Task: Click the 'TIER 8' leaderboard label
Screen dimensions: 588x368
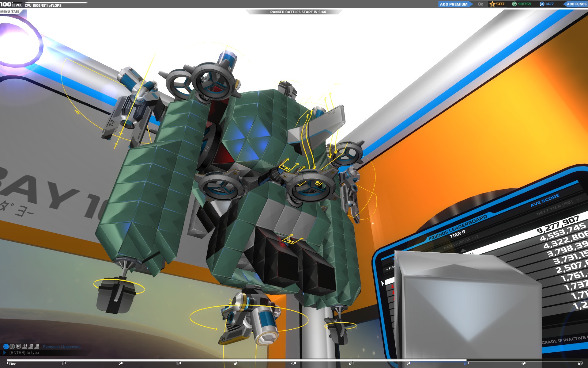Action: coord(458,234)
